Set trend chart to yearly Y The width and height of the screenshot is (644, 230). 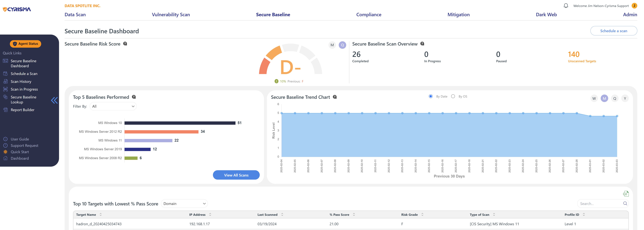click(625, 98)
